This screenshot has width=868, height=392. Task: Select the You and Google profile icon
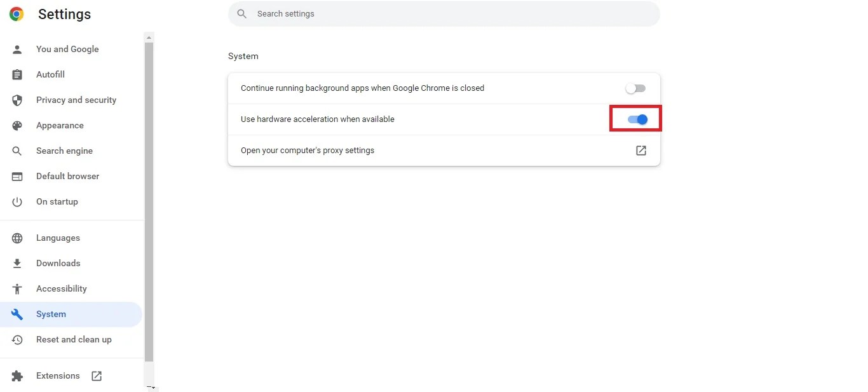pyautogui.click(x=17, y=49)
